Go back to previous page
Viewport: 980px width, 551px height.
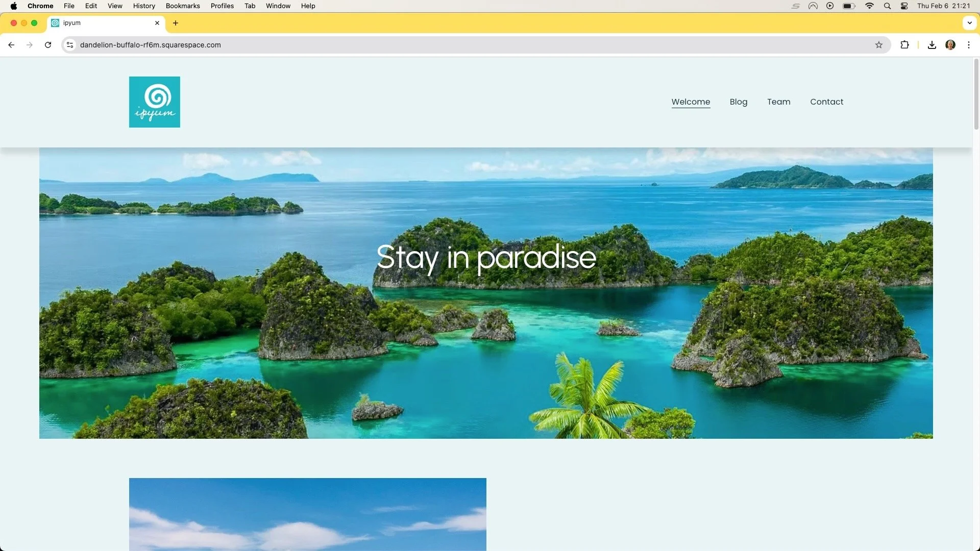tap(11, 45)
